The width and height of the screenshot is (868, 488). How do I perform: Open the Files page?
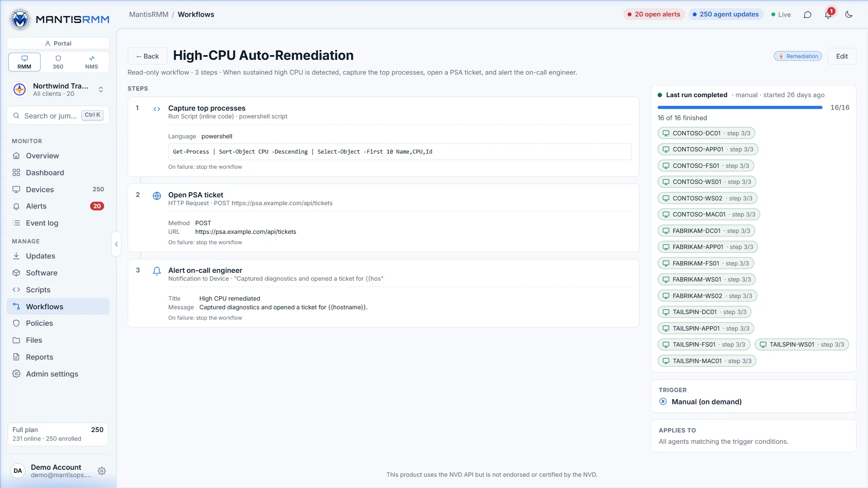pos(58,340)
